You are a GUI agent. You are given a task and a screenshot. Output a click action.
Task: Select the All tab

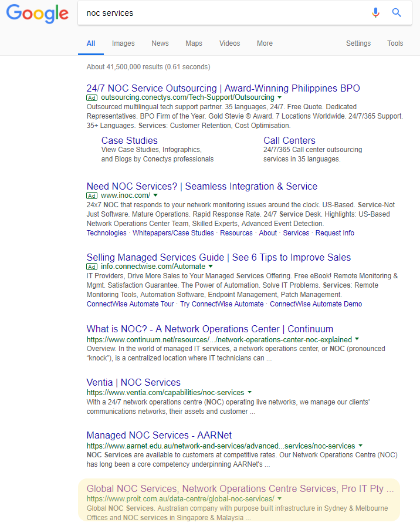[91, 43]
